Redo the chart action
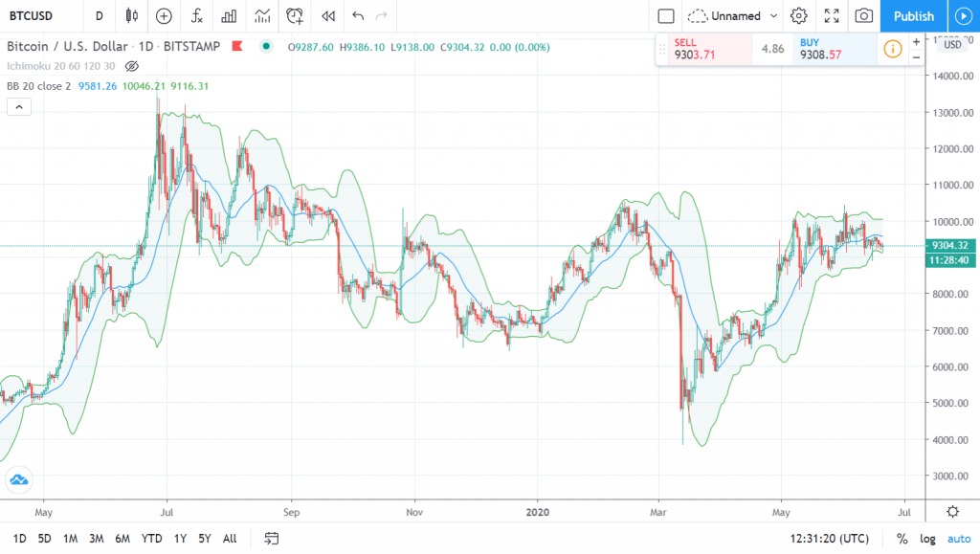The image size is (980, 554). 381,16
